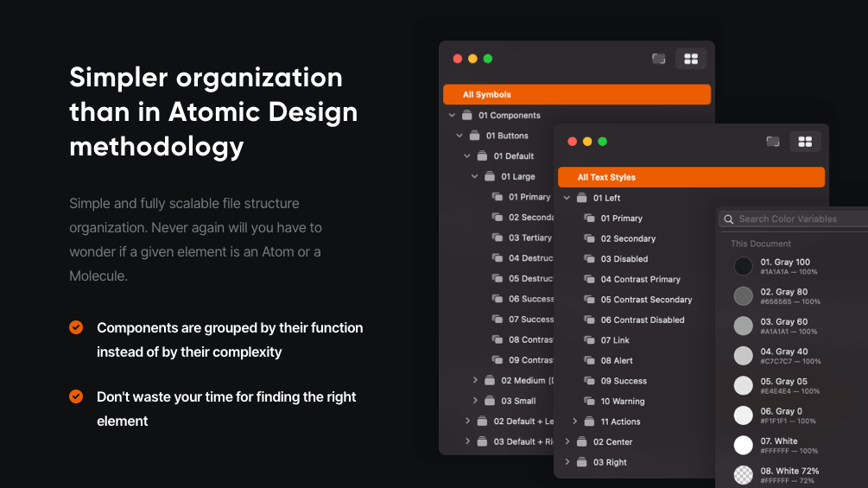This screenshot has height=488, width=868.
Task: Expand the 03 Default + Ri folder chevron
Action: click(467, 441)
